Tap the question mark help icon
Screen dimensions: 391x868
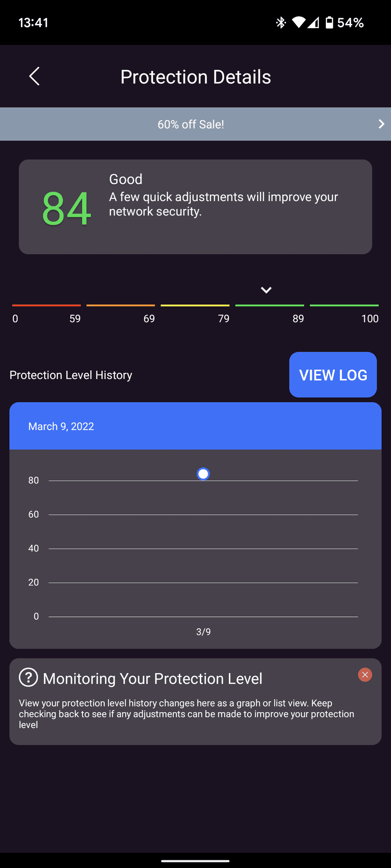pyautogui.click(x=29, y=677)
